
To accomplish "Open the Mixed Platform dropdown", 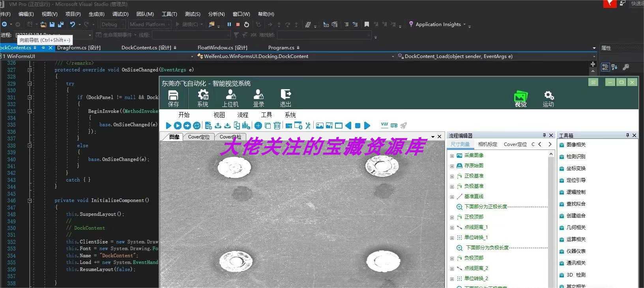I will [x=149, y=24].
